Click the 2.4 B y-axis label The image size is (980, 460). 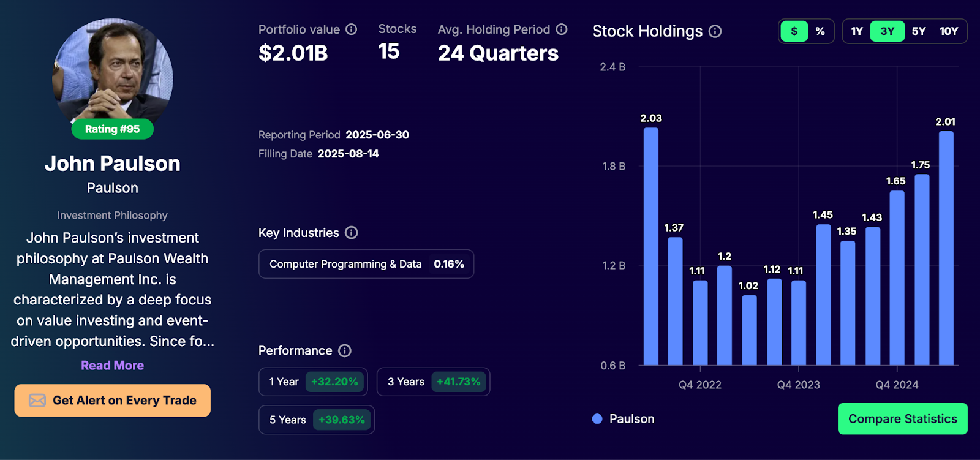coord(612,67)
